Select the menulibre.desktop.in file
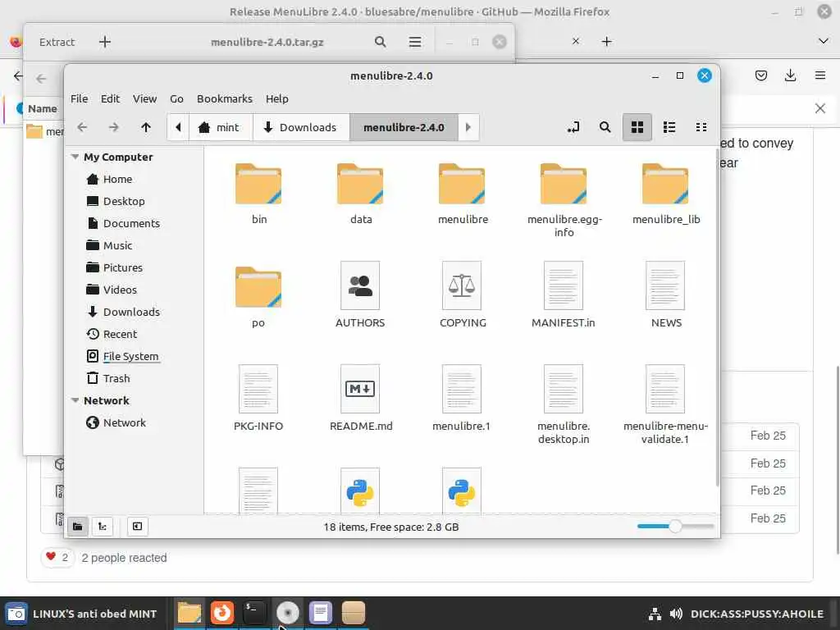The width and height of the screenshot is (840, 630). click(564, 404)
